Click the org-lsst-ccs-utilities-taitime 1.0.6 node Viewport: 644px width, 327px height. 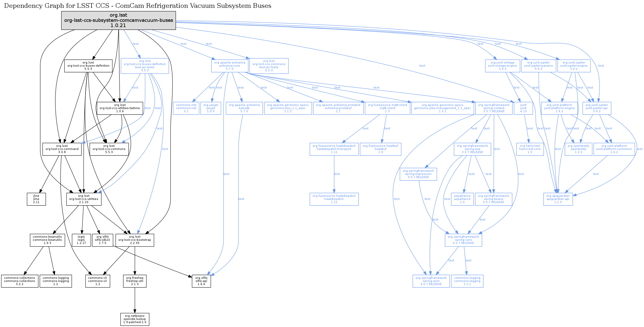click(x=120, y=108)
